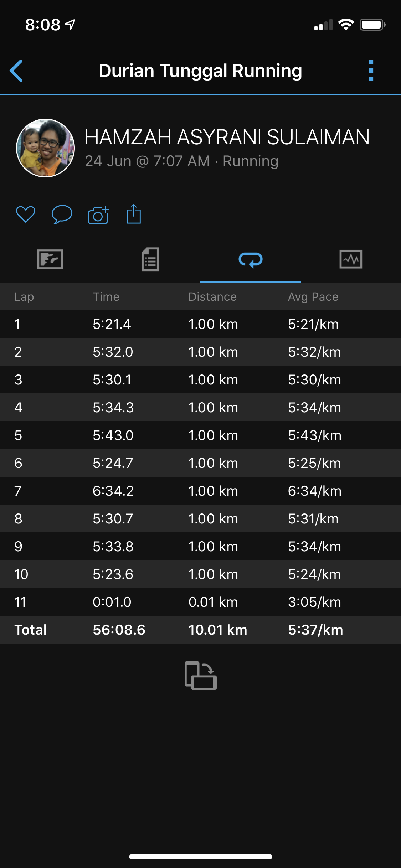The width and height of the screenshot is (401, 868).
Task: Select lap 1 row with 5:21.4
Action: 200,324
